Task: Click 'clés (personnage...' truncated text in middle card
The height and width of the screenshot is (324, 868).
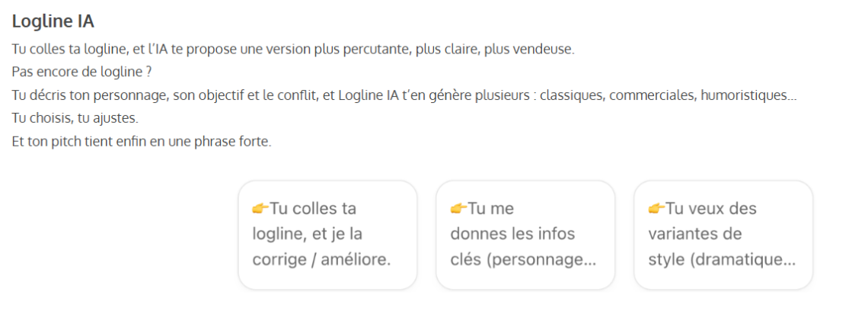Action: click(x=523, y=259)
